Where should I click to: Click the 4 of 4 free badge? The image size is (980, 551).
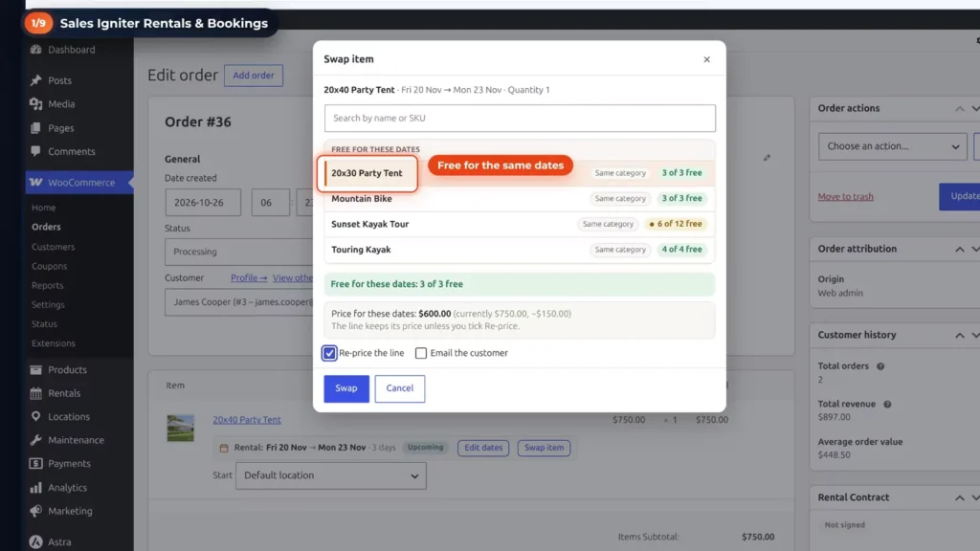[681, 250]
